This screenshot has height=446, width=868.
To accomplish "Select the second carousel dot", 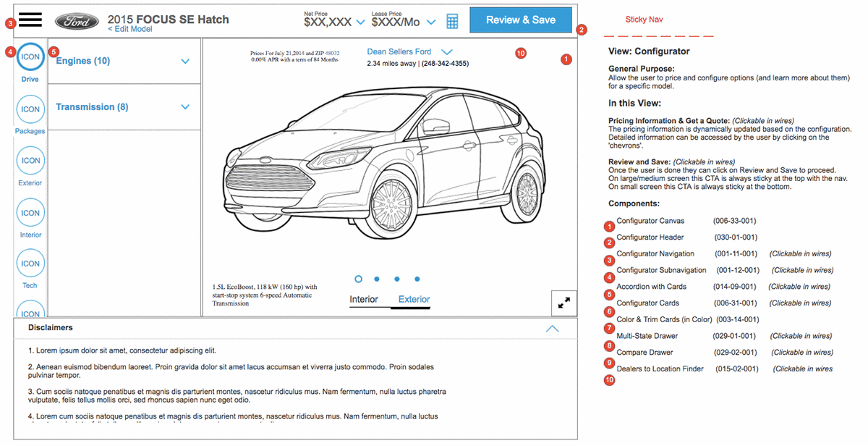I will point(377,279).
